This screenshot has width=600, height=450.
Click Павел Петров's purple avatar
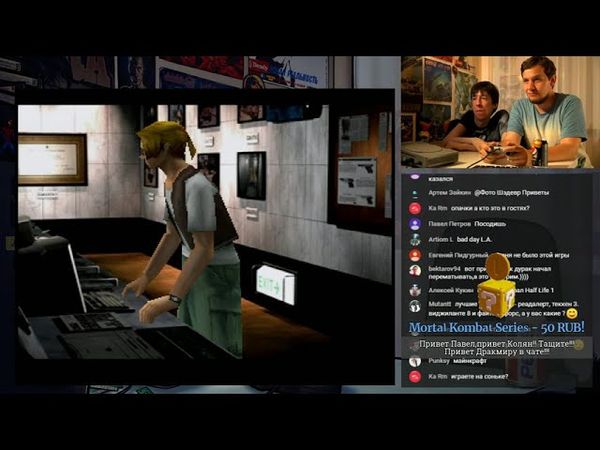click(x=415, y=224)
